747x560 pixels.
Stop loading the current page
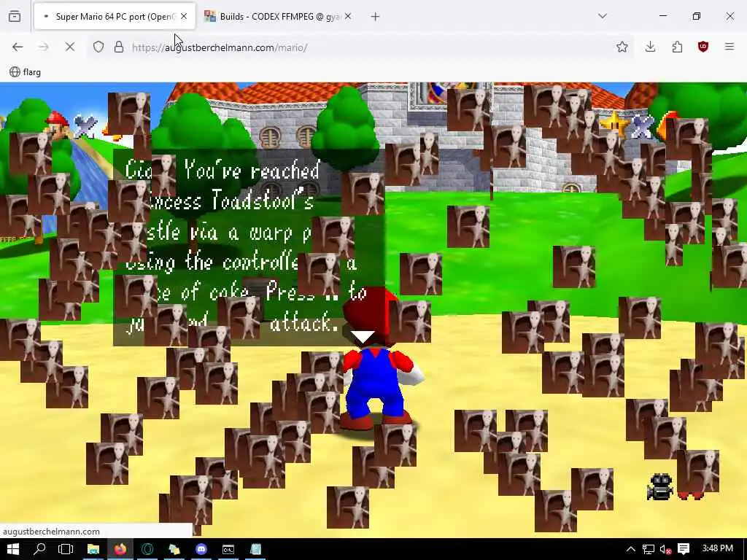tap(70, 47)
